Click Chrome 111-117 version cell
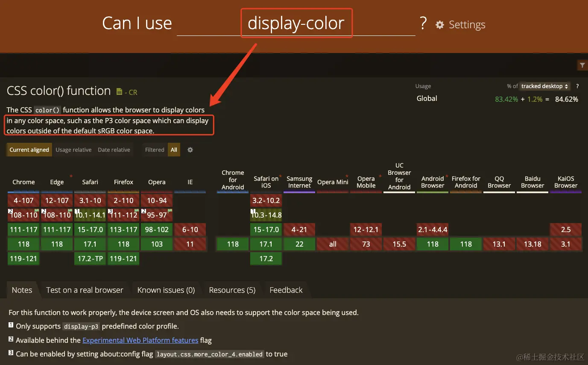 click(23, 230)
